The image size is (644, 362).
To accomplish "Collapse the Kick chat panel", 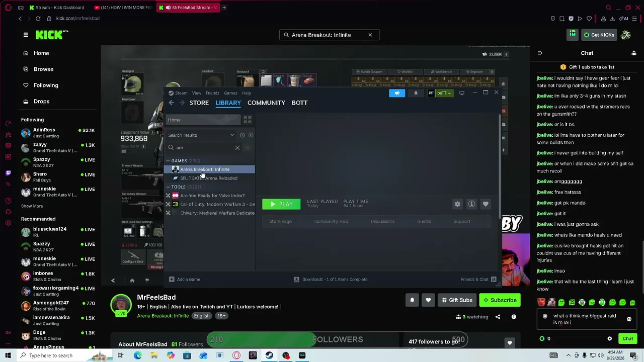I will tap(540, 53).
